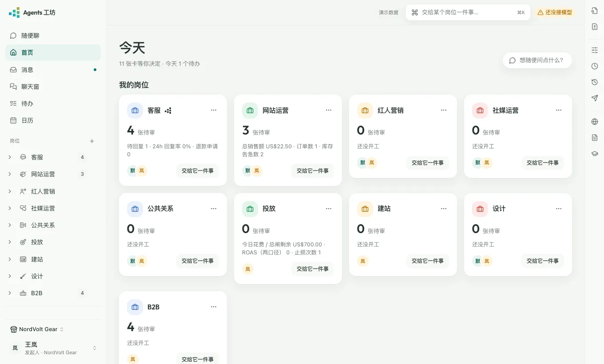Click 交给它一件事 on the 客服 card

tap(198, 171)
